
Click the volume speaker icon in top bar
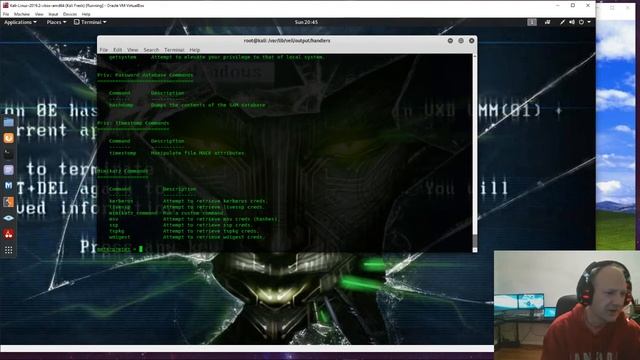pyautogui.click(x=572, y=22)
